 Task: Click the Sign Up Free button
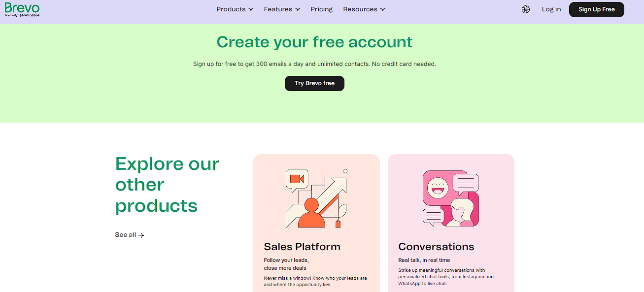[x=597, y=9]
